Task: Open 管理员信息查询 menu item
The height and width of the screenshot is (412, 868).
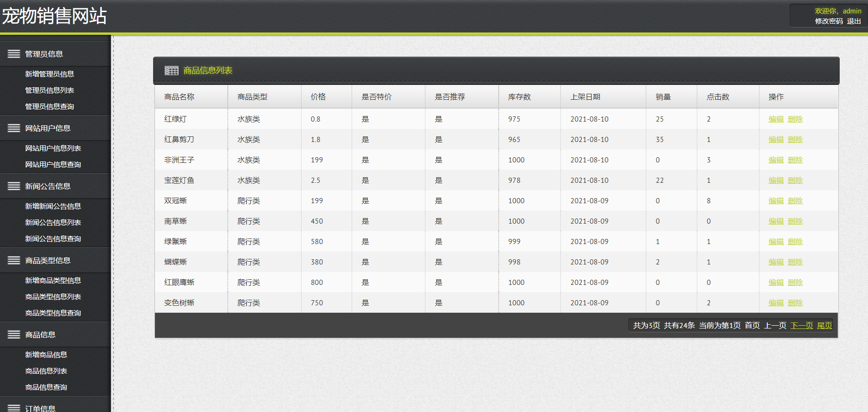Action: pos(50,106)
